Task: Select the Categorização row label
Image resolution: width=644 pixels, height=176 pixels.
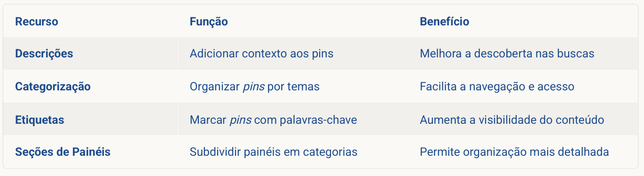Action: point(53,87)
